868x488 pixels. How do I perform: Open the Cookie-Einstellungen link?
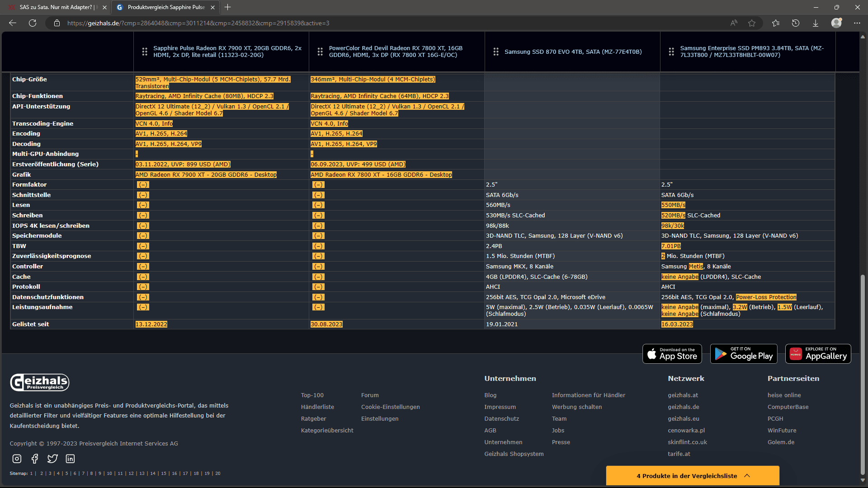coord(390,407)
